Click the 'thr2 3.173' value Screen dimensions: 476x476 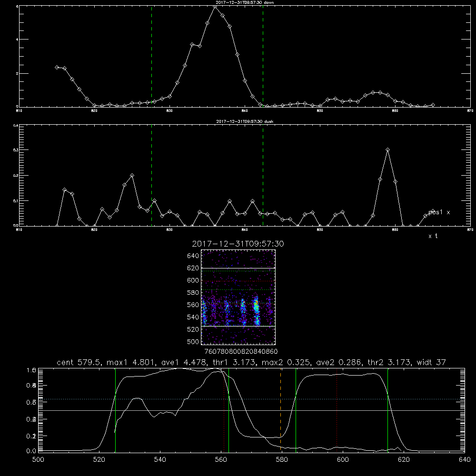coord(389,362)
